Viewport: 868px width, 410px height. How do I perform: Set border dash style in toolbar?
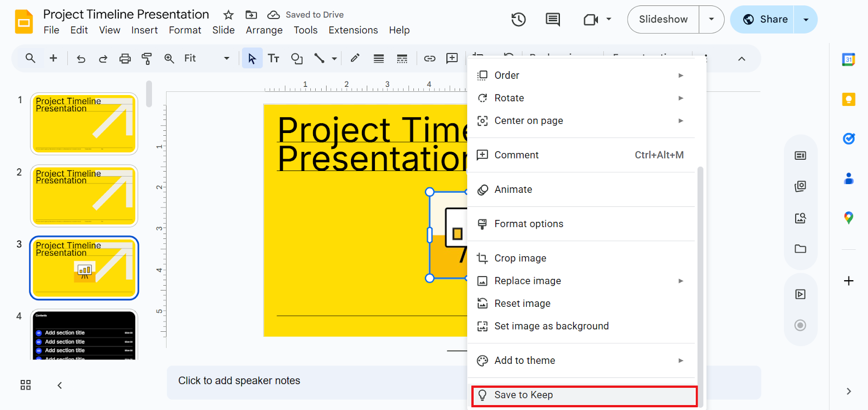tap(402, 59)
